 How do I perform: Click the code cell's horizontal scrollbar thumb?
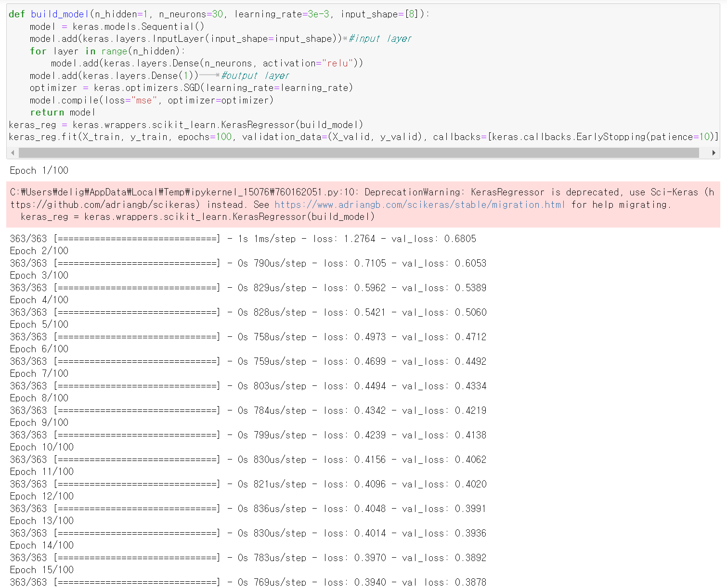[x=359, y=153]
